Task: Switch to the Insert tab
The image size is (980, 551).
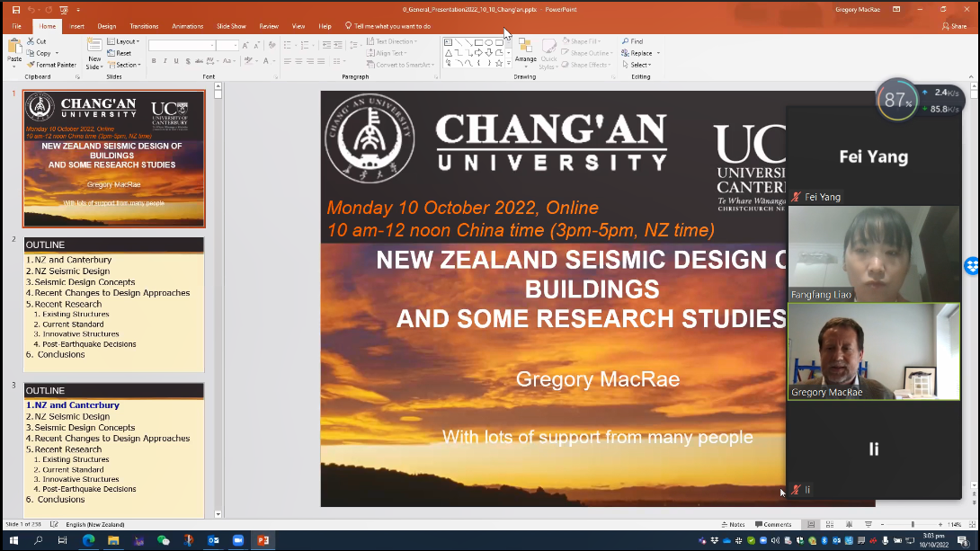Action: (x=77, y=26)
